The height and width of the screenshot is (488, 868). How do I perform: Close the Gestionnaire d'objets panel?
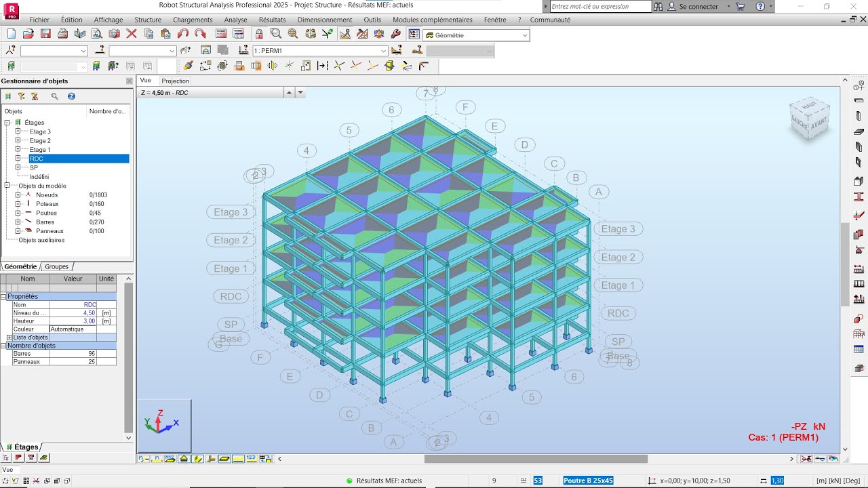(130, 81)
